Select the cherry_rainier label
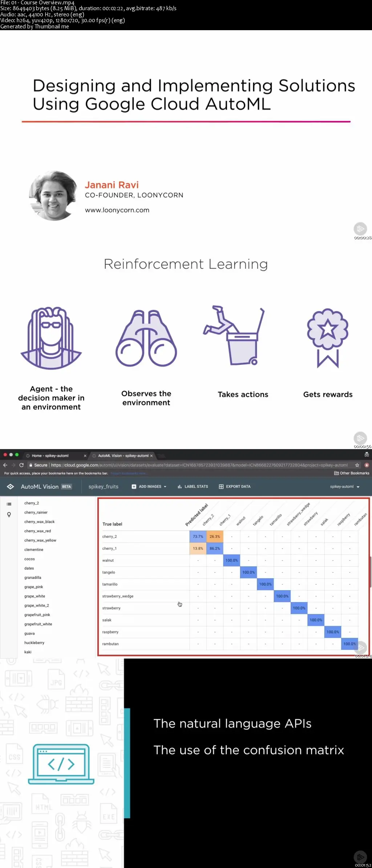The width and height of the screenshot is (372, 868). 36,512
